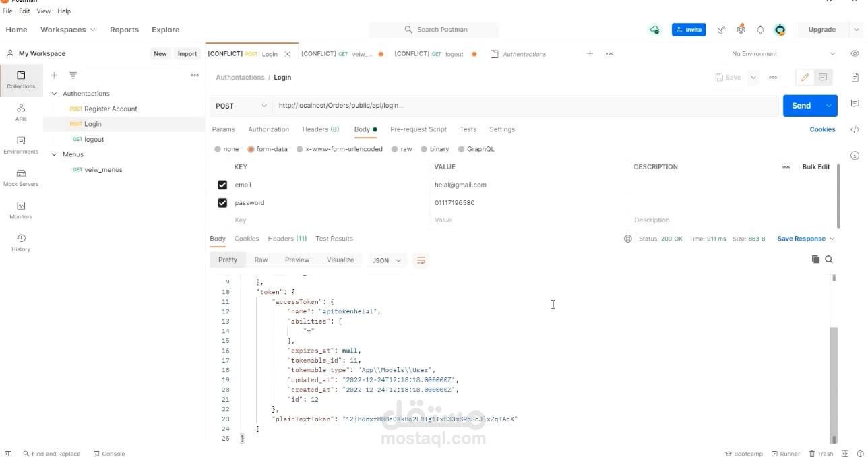The width and height of the screenshot is (868, 457).
Task: Click the network globe icon near Status
Action: point(628,239)
